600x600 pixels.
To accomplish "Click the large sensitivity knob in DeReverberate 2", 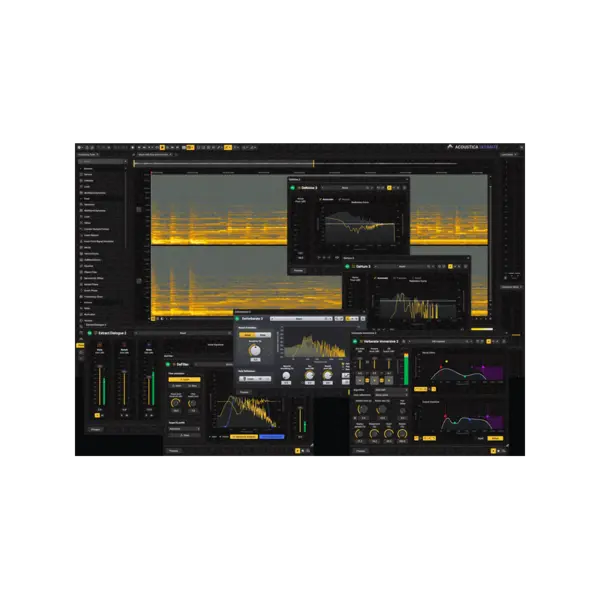I will [255, 350].
